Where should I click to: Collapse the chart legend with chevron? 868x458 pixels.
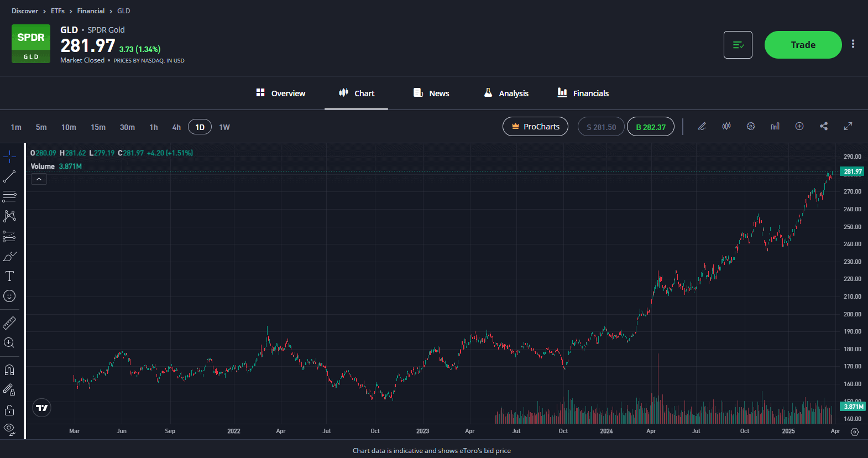pyautogui.click(x=39, y=179)
